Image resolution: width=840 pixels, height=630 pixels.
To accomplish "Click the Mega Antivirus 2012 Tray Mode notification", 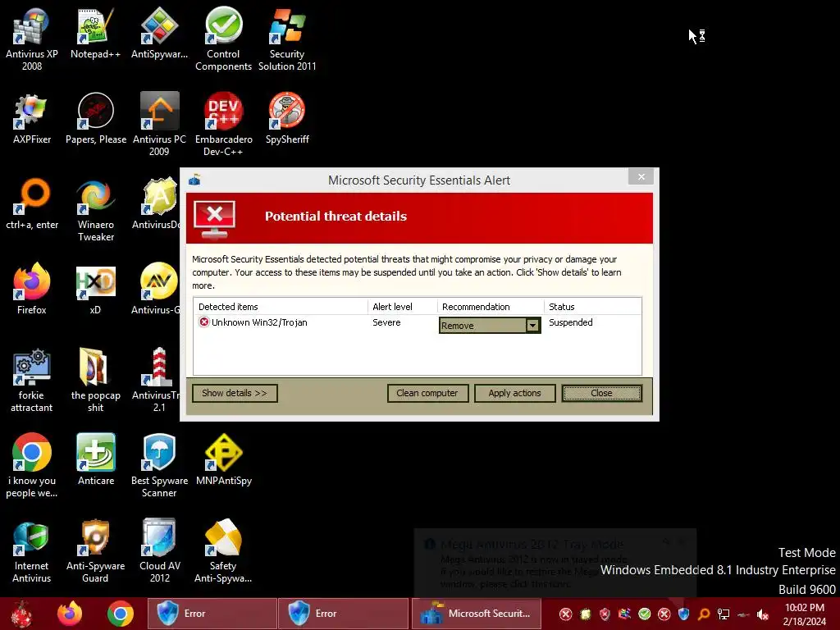I will (555, 563).
